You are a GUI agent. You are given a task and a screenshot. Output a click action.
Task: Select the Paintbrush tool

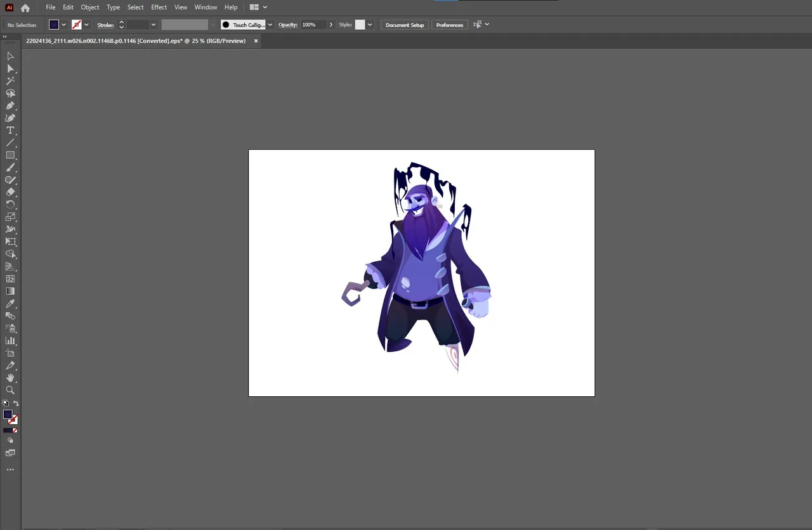pos(10,167)
